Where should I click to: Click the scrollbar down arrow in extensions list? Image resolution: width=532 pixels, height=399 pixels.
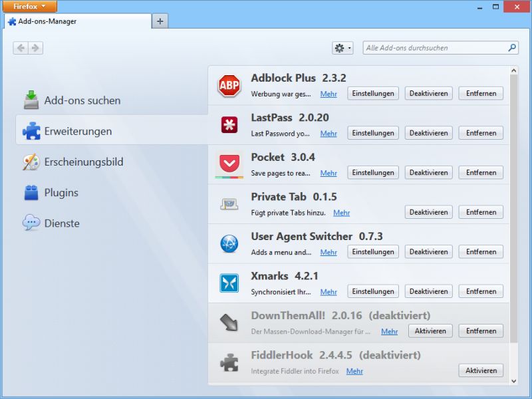click(513, 380)
